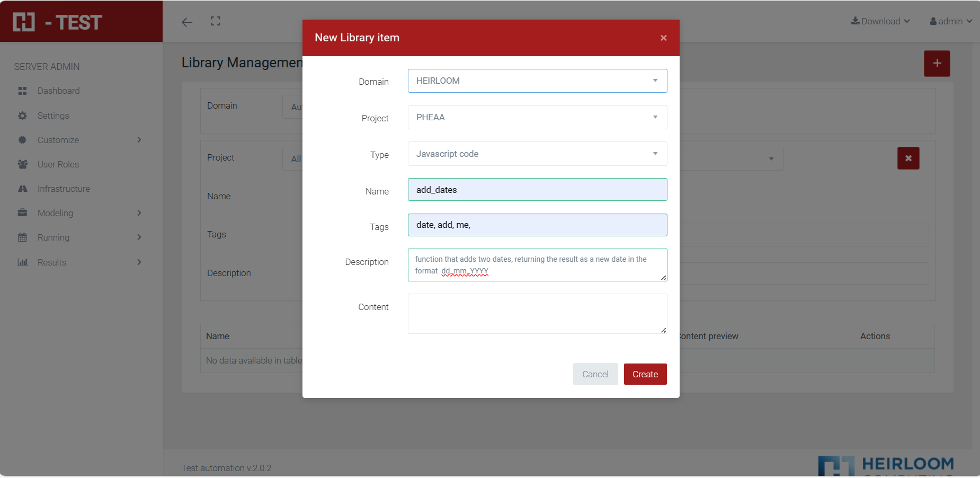Click the Infrastructure road icon

pos(22,189)
